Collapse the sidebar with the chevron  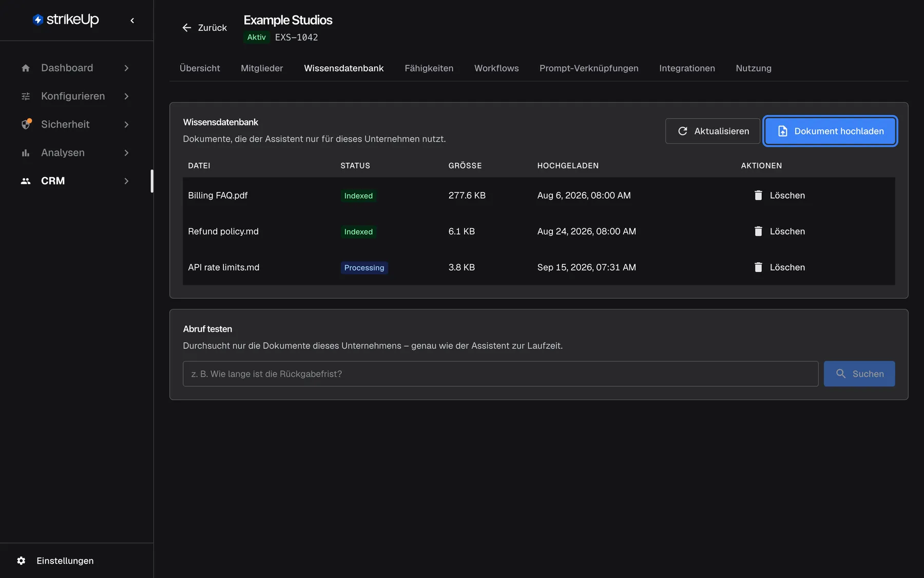[132, 21]
